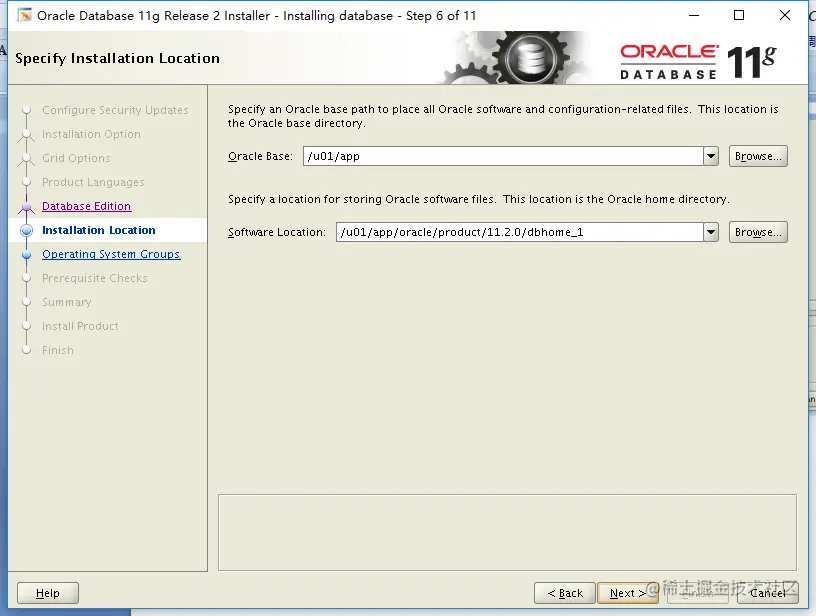Click the Prerequisite Checks step label
Screen dimensions: 816x616
click(95, 278)
